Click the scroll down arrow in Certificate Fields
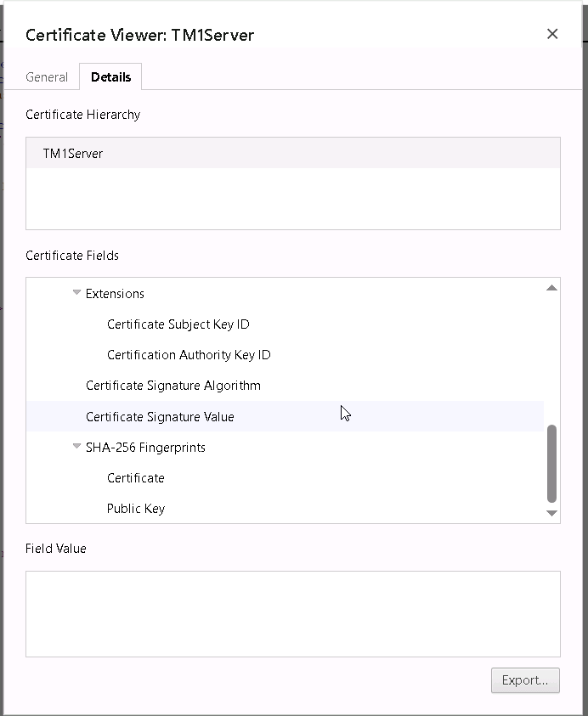Viewport: 588px width, 716px height. point(551,513)
